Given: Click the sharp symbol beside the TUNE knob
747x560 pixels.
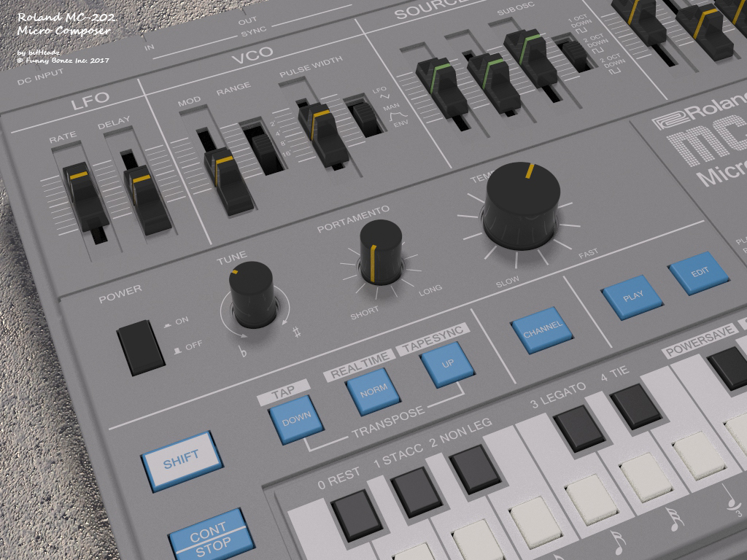Looking at the screenshot, I should pos(298,331).
